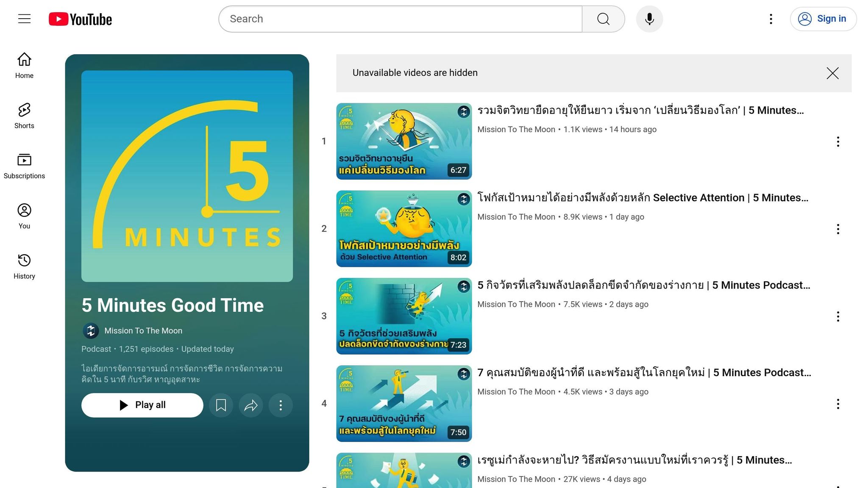Click '1.1K views • 14 hours ago' text
This screenshot has height=488, width=868.
(x=610, y=130)
